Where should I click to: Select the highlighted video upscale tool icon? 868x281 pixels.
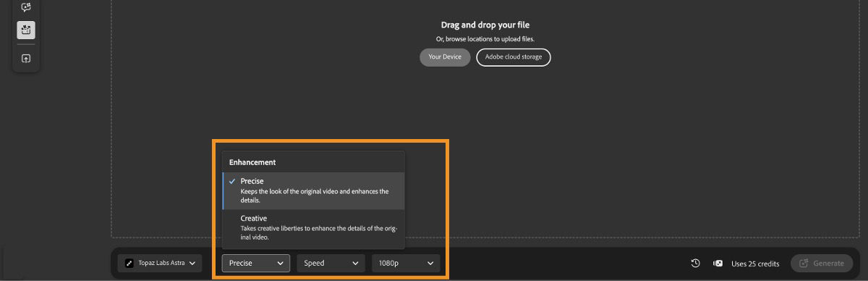tap(26, 30)
